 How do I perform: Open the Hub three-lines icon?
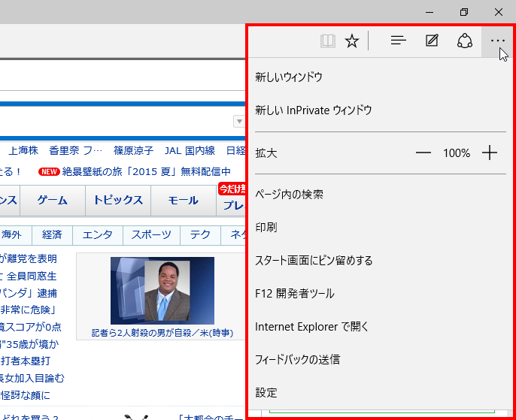coord(398,41)
